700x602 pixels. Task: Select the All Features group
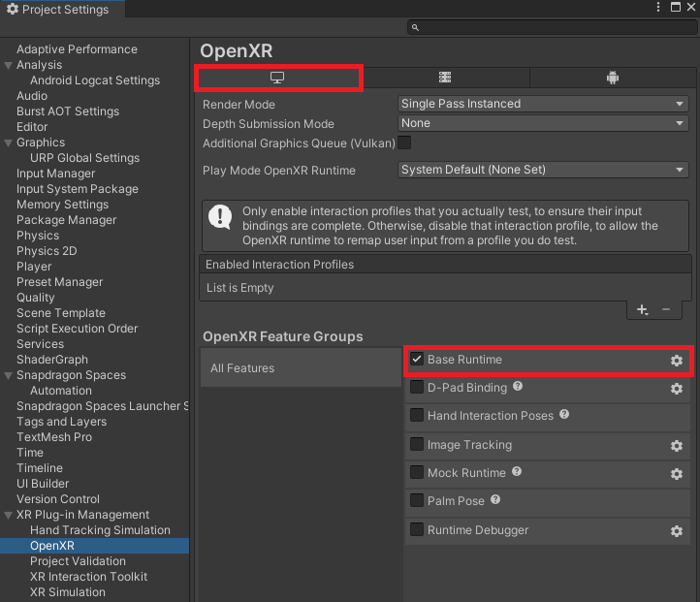click(301, 367)
